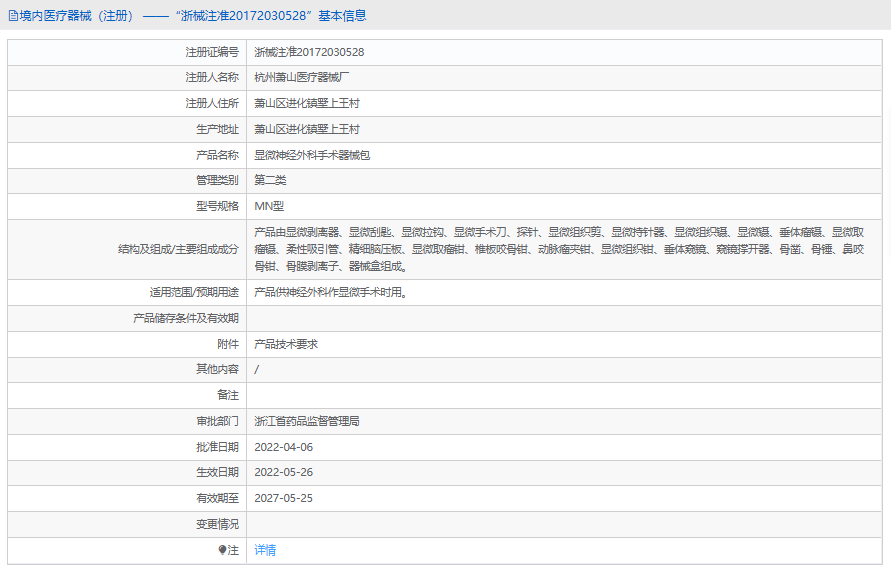
Task: Click the 备注 label
Action: pos(228,395)
